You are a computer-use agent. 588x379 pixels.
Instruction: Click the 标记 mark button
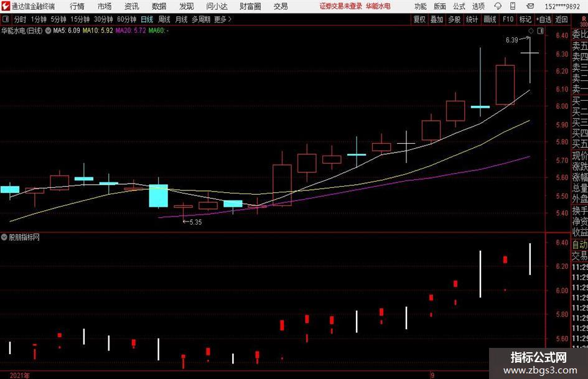pos(525,19)
